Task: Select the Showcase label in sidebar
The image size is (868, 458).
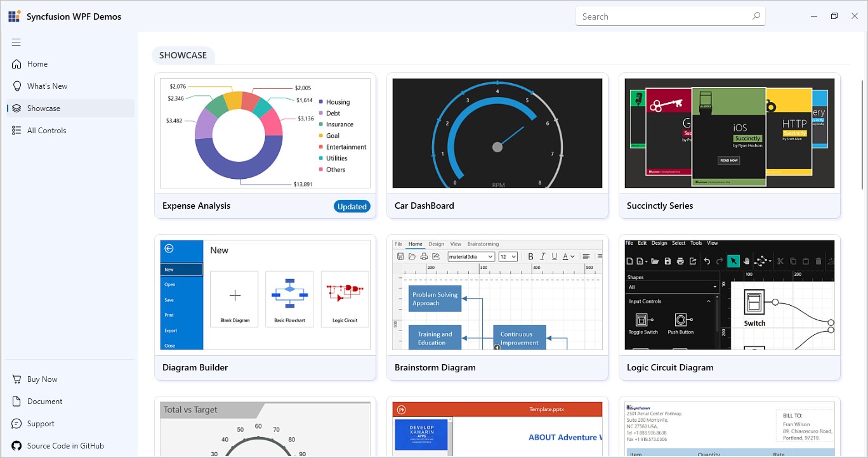Action: click(x=44, y=108)
